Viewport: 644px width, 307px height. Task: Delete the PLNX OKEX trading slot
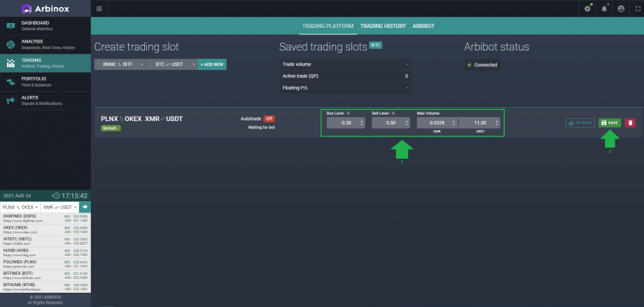point(631,122)
